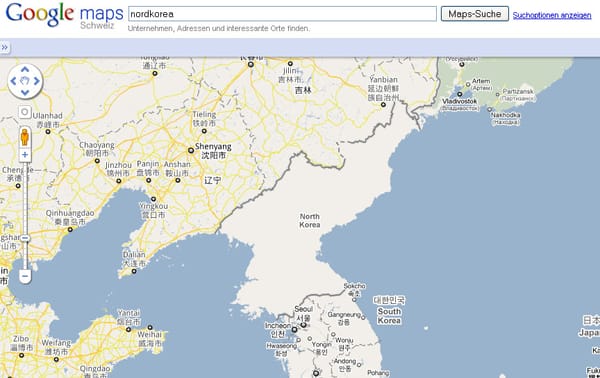The width and height of the screenshot is (600, 378).
Task: Click the zoom slider handle
Action: coord(25,238)
